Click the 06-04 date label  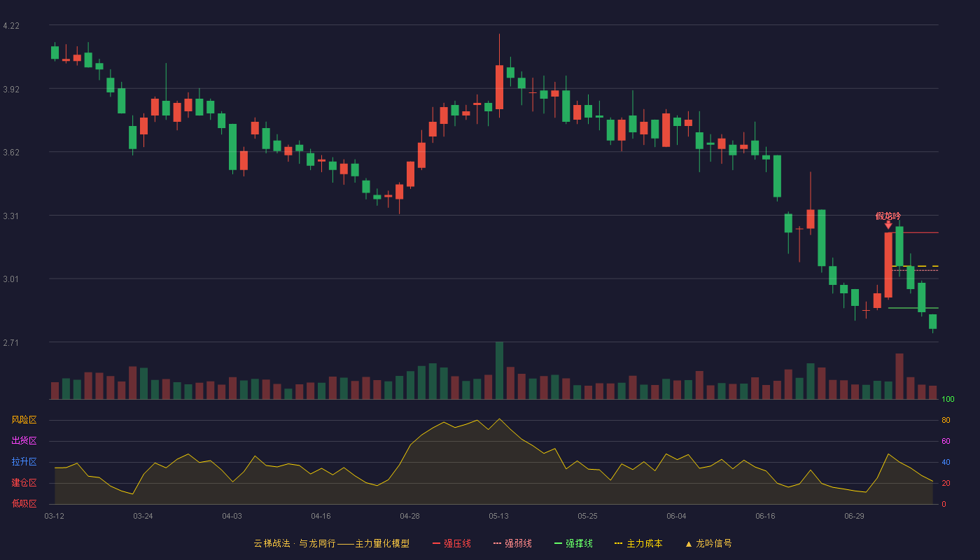(676, 516)
